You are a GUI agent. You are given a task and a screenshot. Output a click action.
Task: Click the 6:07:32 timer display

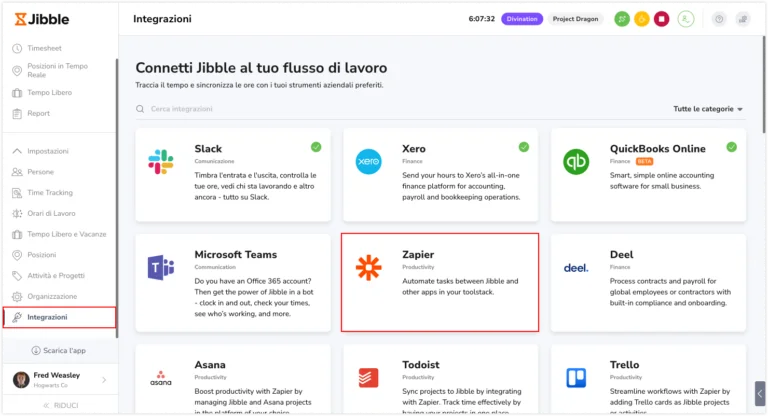(481, 19)
